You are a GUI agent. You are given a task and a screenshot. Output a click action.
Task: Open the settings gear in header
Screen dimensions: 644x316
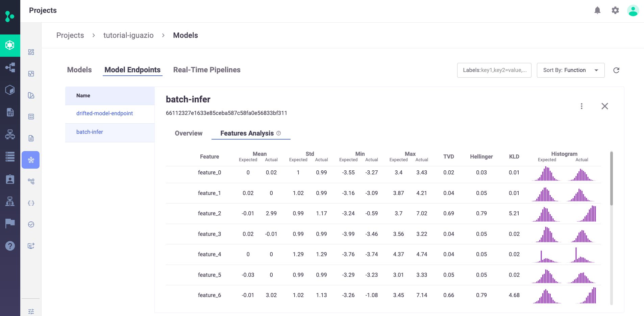(x=615, y=10)
